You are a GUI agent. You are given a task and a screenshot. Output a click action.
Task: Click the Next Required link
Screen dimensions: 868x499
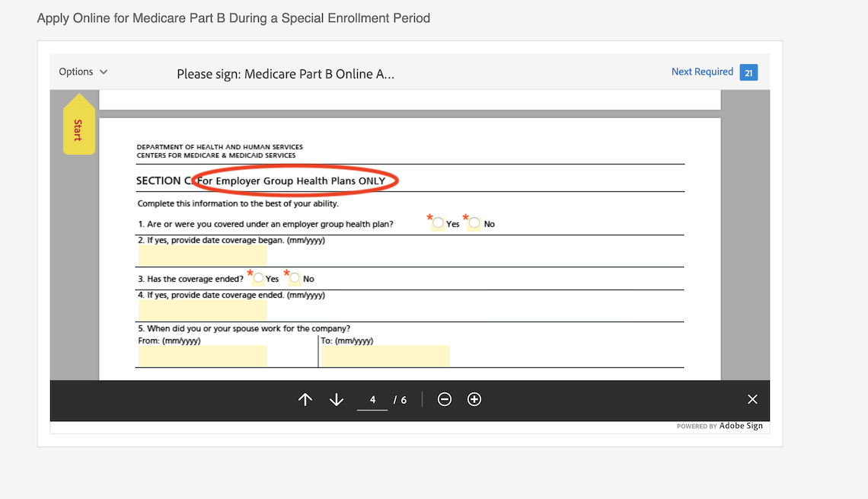(x=701, y=72)
